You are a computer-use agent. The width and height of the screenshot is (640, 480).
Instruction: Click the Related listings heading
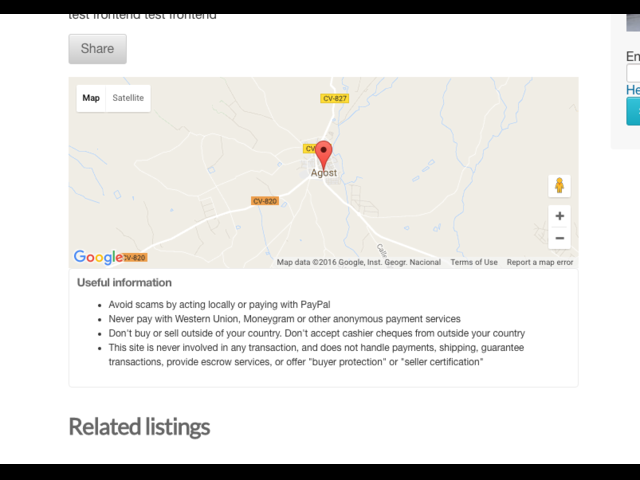[139, 427]
